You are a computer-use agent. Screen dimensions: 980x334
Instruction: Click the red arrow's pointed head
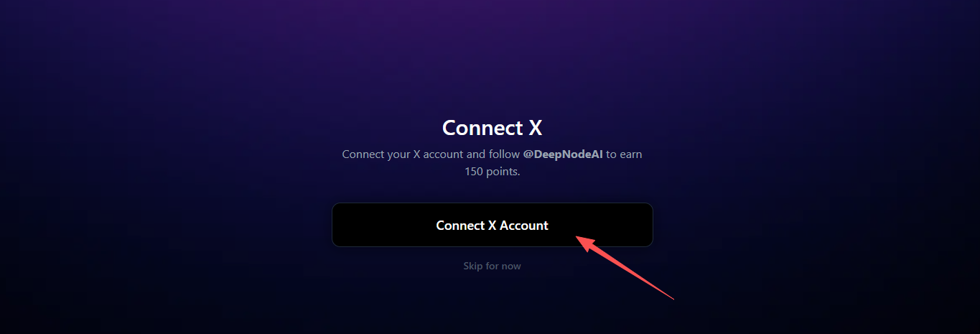[582, 239]
